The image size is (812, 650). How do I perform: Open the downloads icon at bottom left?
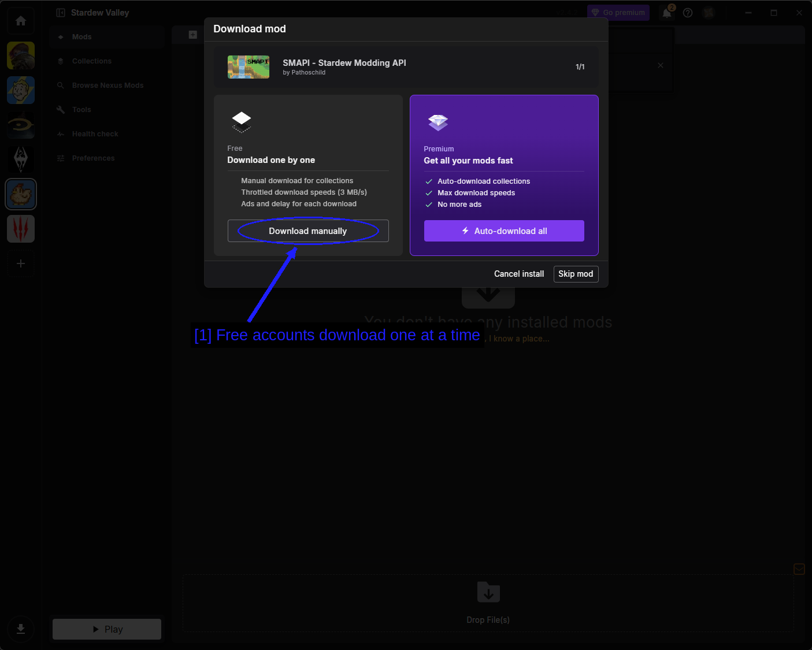[21, 629]
